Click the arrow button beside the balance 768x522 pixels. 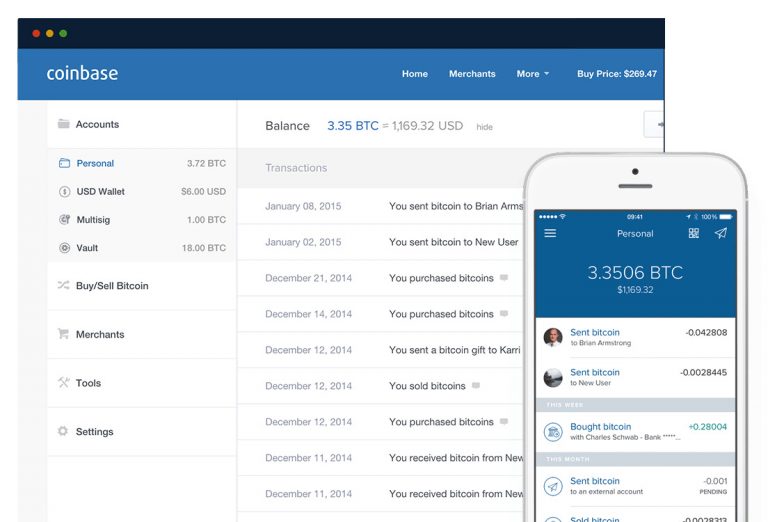[654, 124]
